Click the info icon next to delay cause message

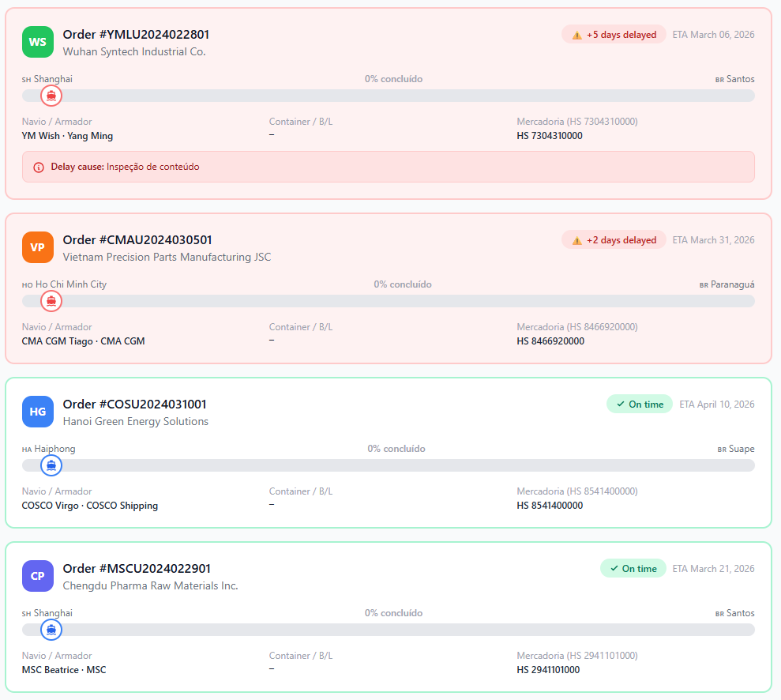(38, 167)
